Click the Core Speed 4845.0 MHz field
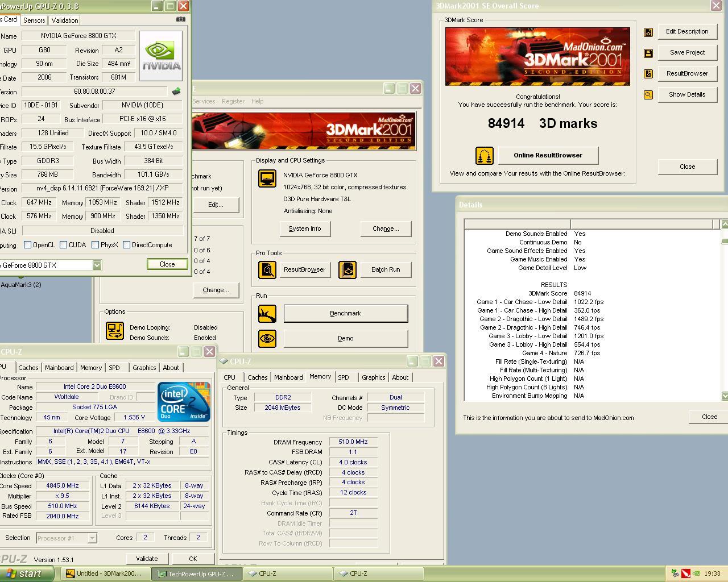This screenshot has height=582, width=728. click(63, 486)
